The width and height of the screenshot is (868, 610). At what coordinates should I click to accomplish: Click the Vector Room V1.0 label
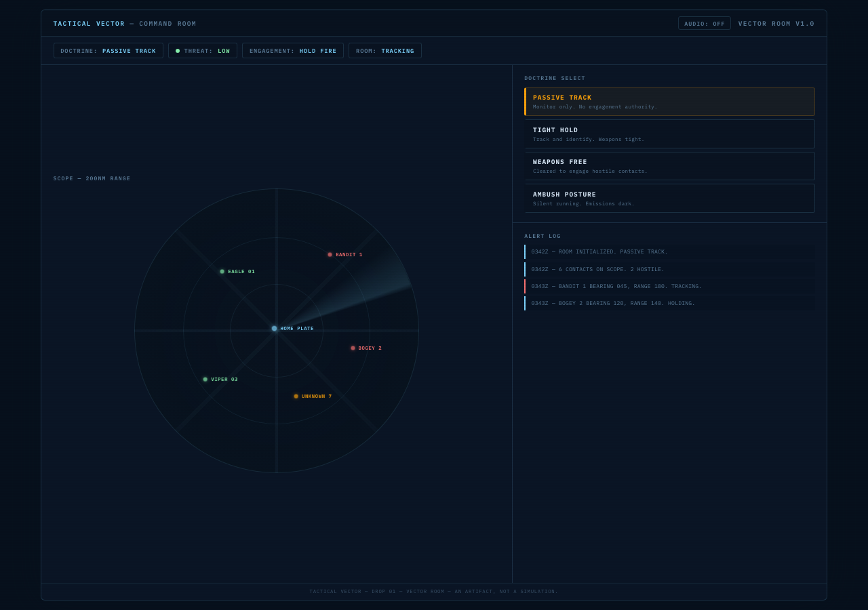[776, 24]
